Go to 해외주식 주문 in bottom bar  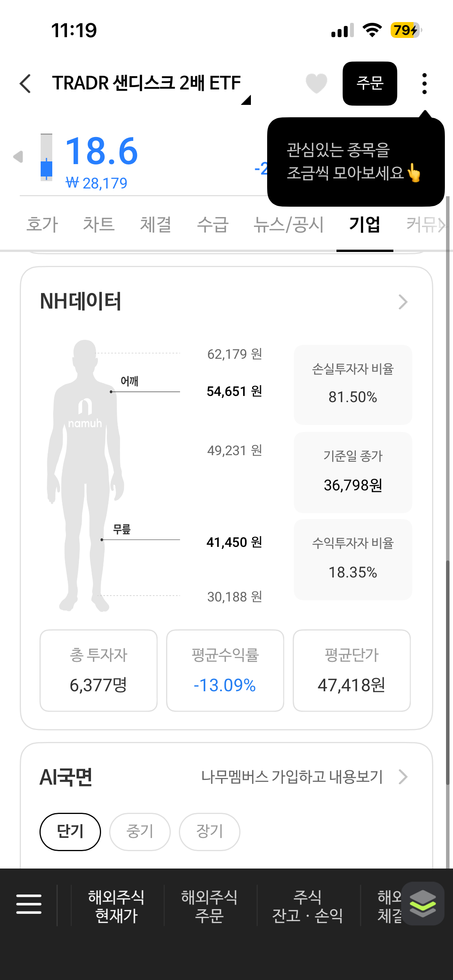tap(209, 906)
